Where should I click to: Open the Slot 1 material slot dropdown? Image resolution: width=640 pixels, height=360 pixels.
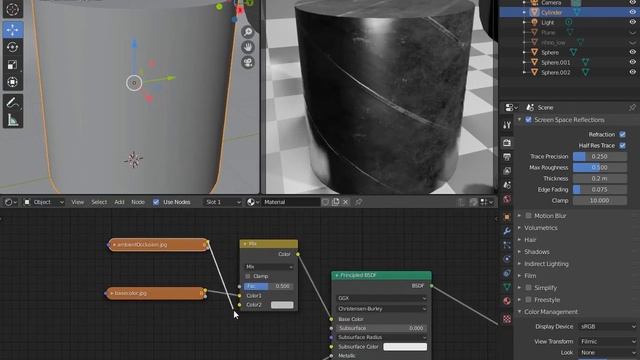223,202
